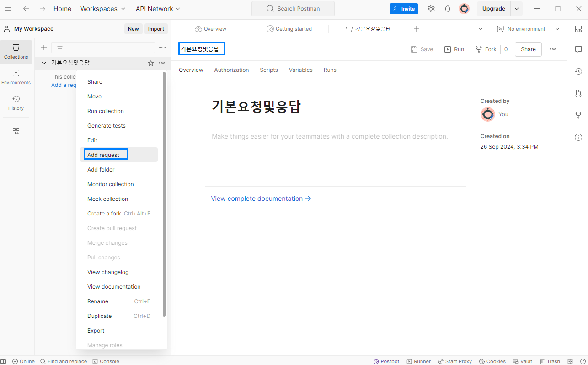Open the settings gear icon
Viewport: 588px width, 365px height.
(431, 9)
